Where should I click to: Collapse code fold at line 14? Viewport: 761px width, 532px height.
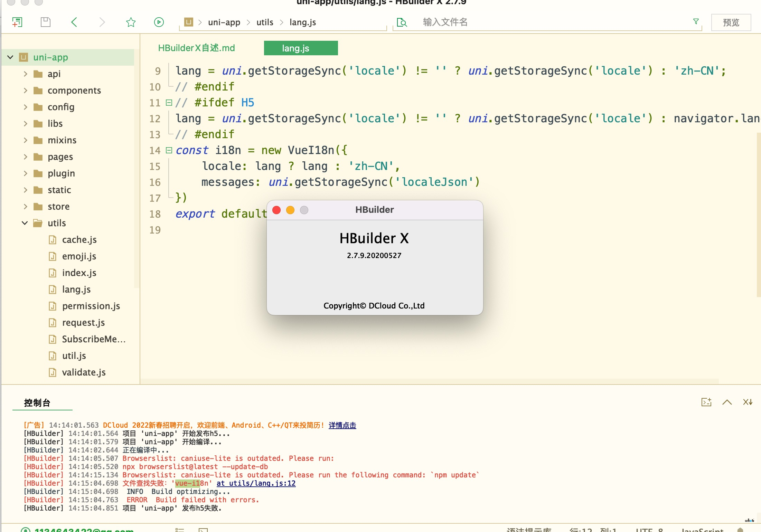coord(169,150)
